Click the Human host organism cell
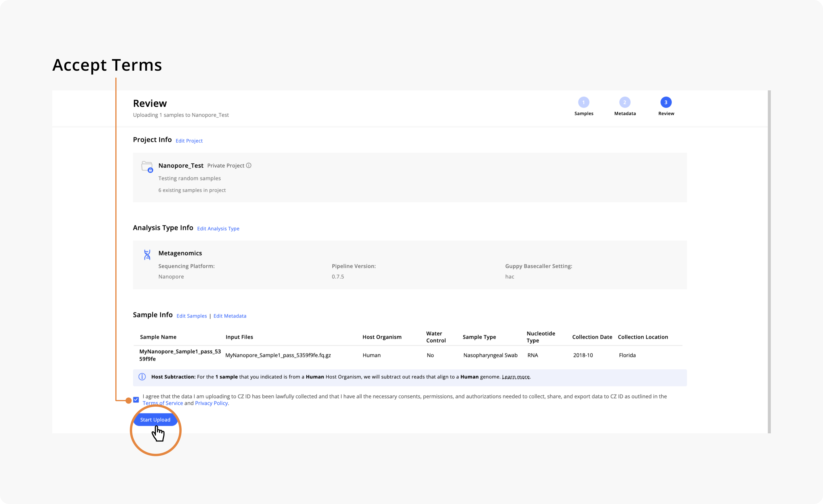This screenshot has height=504, width=823. pos(372,355)
